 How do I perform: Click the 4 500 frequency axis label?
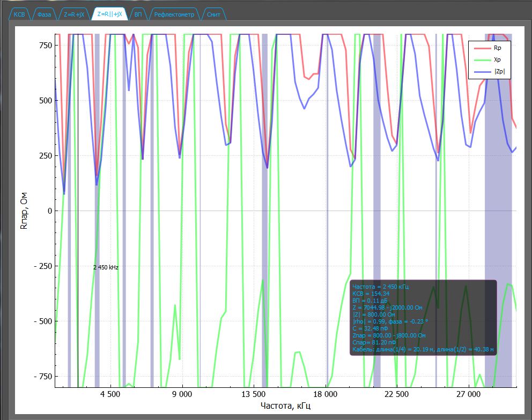(110, 395)
